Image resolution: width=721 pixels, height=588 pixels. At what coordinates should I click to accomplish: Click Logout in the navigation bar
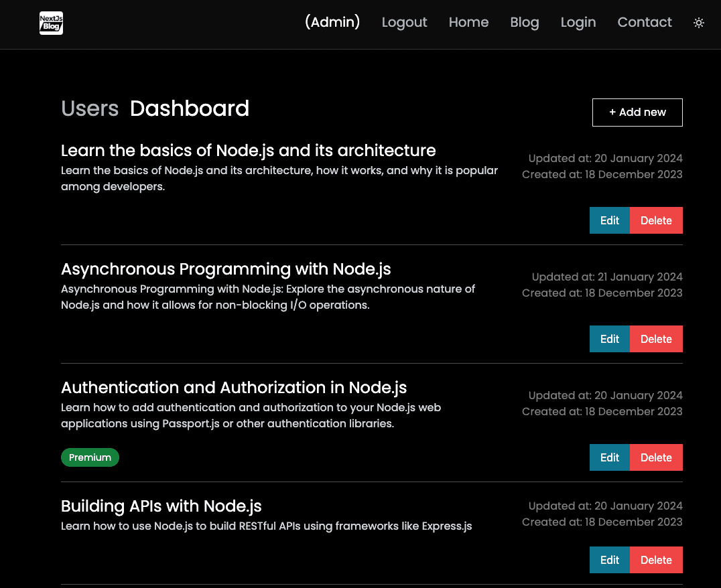(x=404, y=22)
